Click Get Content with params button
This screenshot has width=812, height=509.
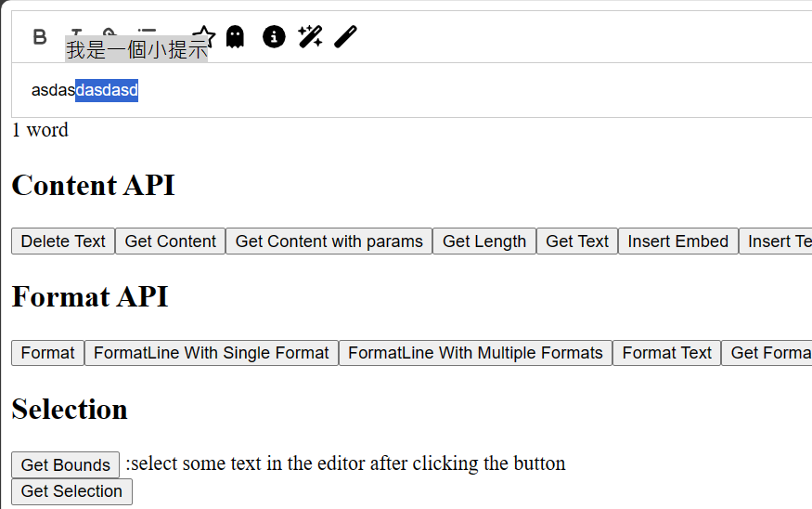coord(329,241)
